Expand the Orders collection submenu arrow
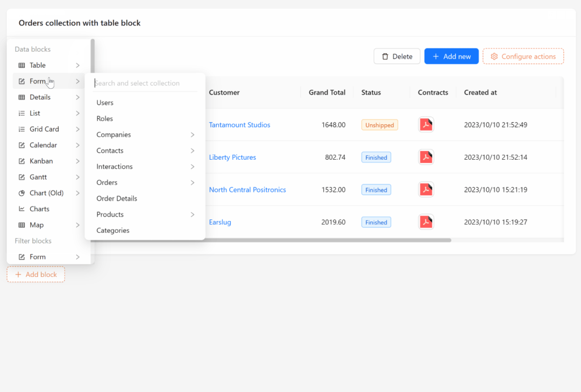The height and width of the screenshot is (392, 581). coord(192,182)
